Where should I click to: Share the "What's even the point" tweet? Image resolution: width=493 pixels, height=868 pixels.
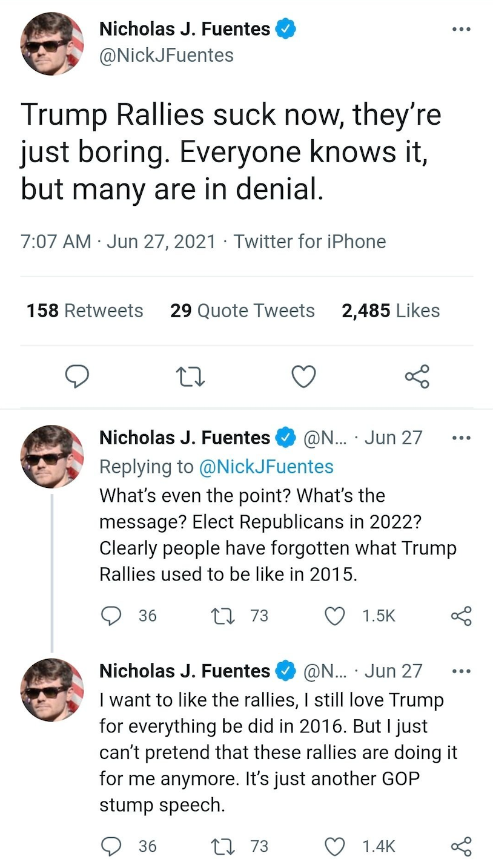pyautogui.click(x=461, y=616)
